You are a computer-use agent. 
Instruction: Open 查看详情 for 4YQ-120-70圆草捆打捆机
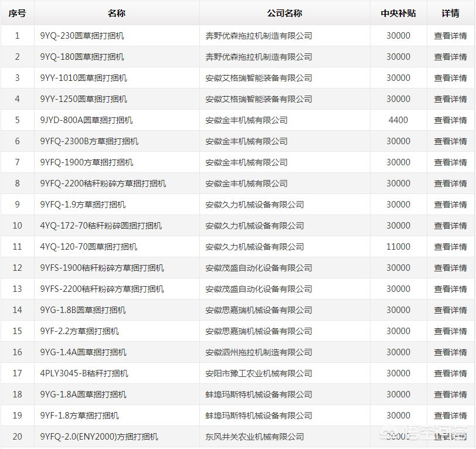pos(450,247)
